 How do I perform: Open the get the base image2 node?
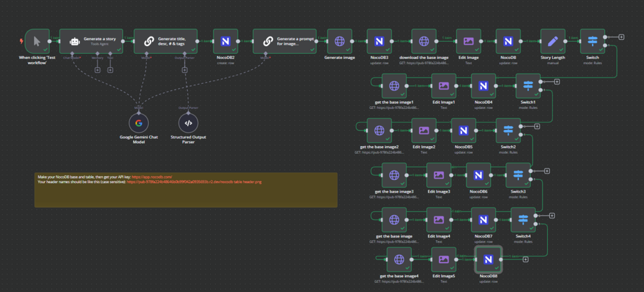pyautogui.click(x=379, y=131)
